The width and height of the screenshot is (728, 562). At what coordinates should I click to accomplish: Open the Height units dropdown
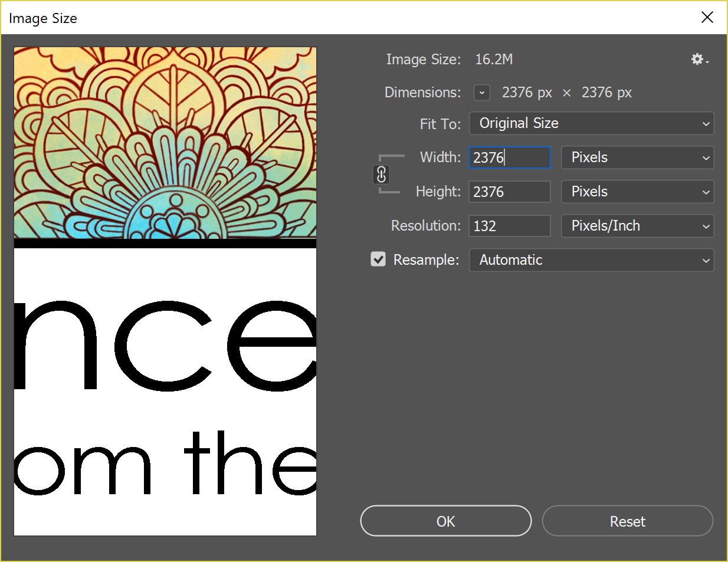tap(637, 192)
